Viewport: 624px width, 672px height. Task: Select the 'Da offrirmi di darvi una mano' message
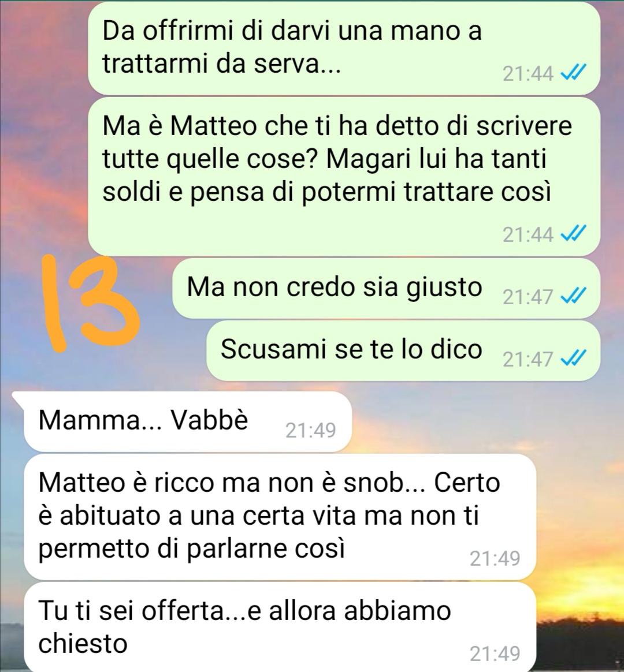tap(344, 49)
